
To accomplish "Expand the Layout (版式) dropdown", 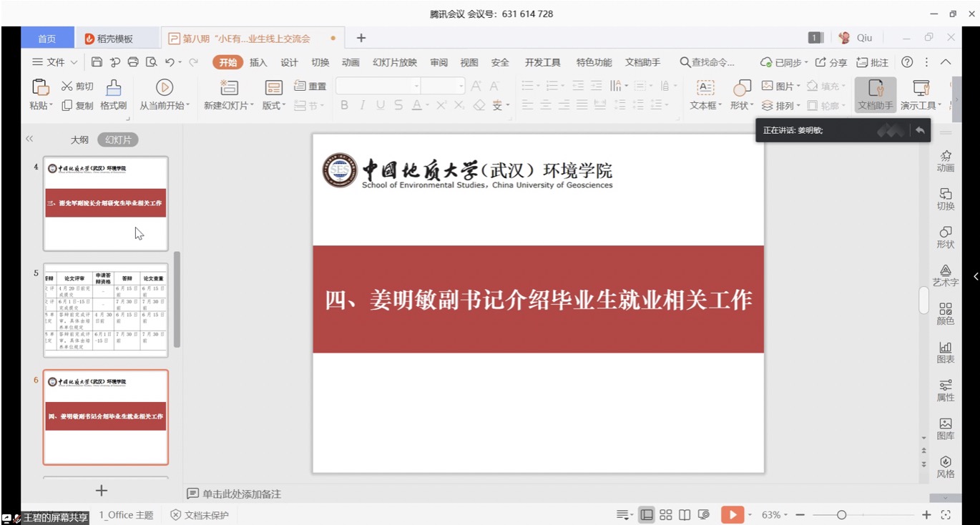I will [x=273, y=105].
